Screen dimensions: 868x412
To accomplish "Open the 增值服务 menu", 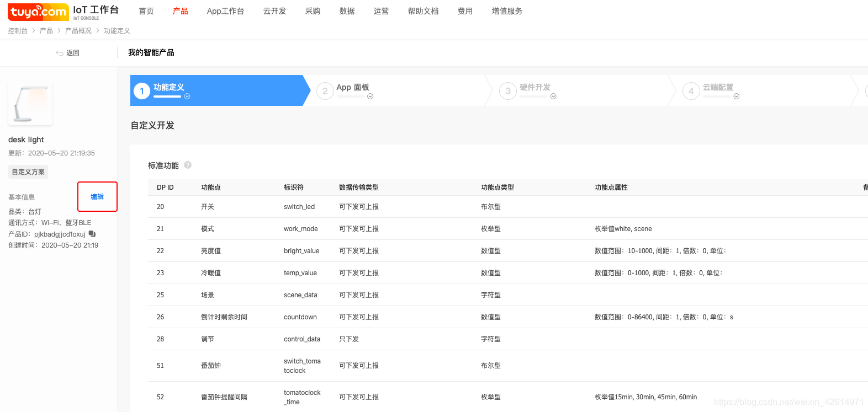I will 507,11.
